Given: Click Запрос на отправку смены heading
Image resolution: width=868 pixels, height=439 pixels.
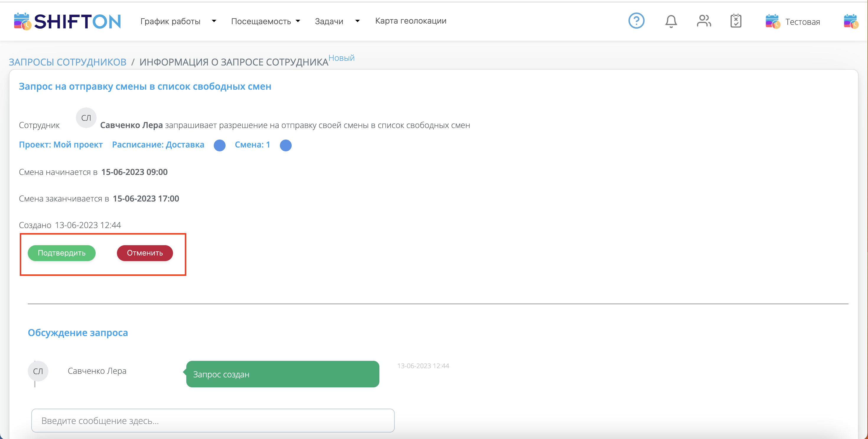Looking at the screenshot, I should point(145,86).
